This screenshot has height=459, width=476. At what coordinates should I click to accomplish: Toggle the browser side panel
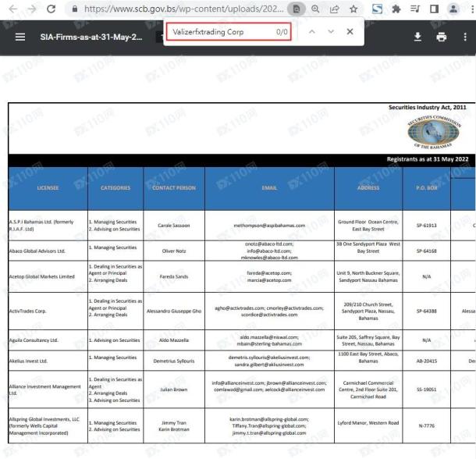pos(434,9)
